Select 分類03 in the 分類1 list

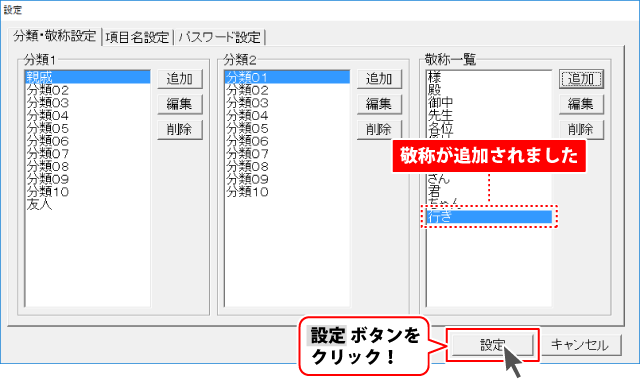(88, 102)
